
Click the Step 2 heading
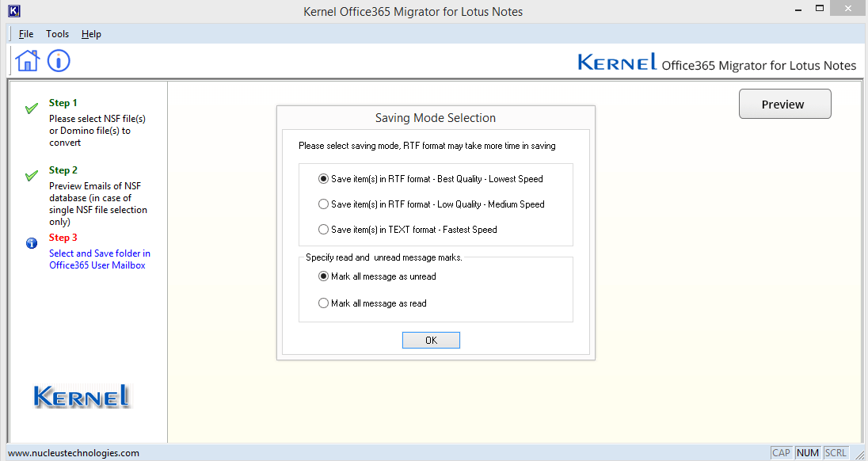[x=63, y=170]
